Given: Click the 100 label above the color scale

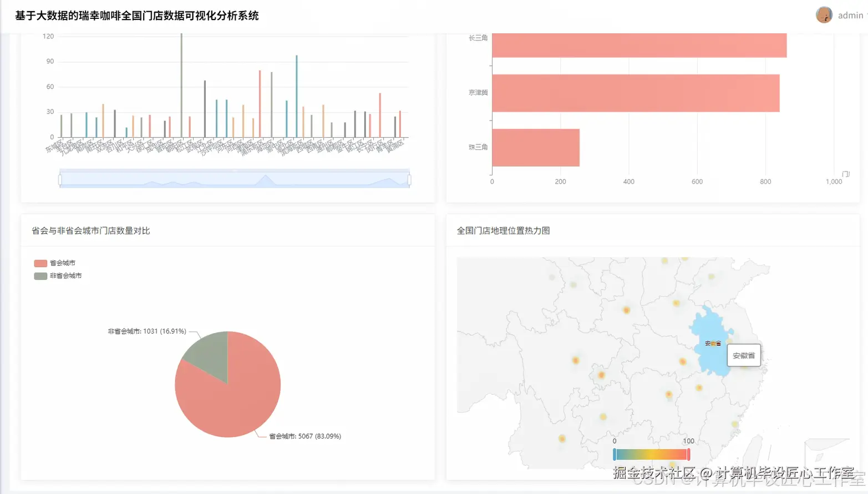Looking at the screenshot, I should point(688,441).
